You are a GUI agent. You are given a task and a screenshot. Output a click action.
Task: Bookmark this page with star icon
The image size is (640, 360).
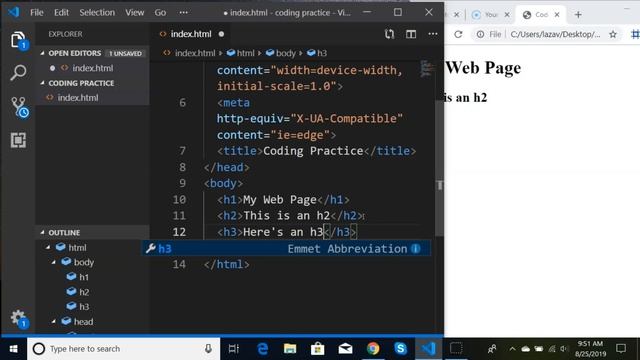[613, 34]
